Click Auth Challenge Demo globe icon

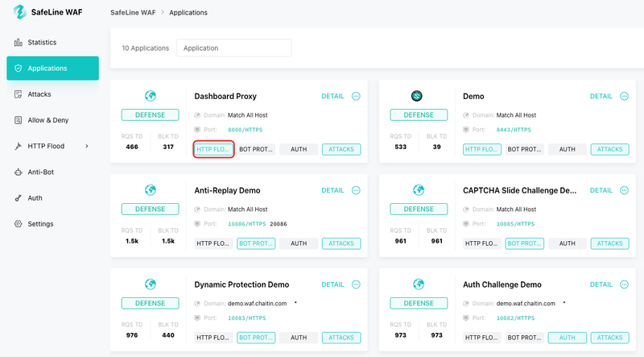tap(419, 284)
